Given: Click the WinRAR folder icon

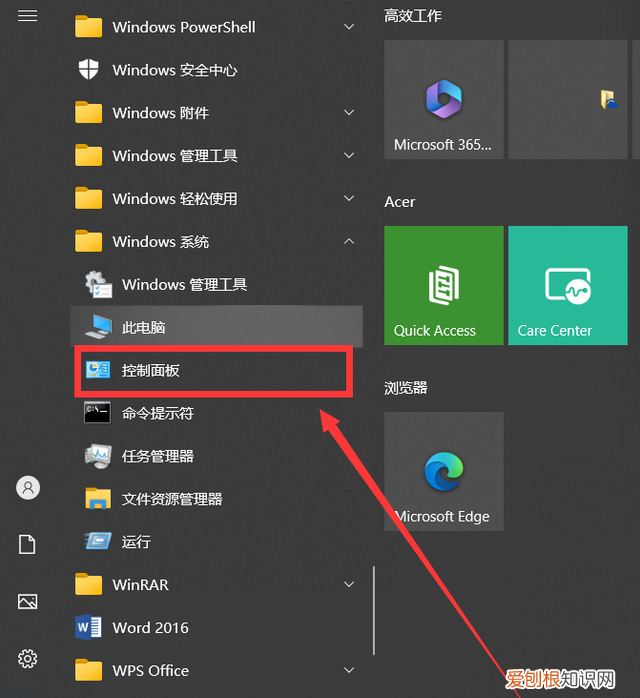Looking at the screenshot, I should point(89,584).
